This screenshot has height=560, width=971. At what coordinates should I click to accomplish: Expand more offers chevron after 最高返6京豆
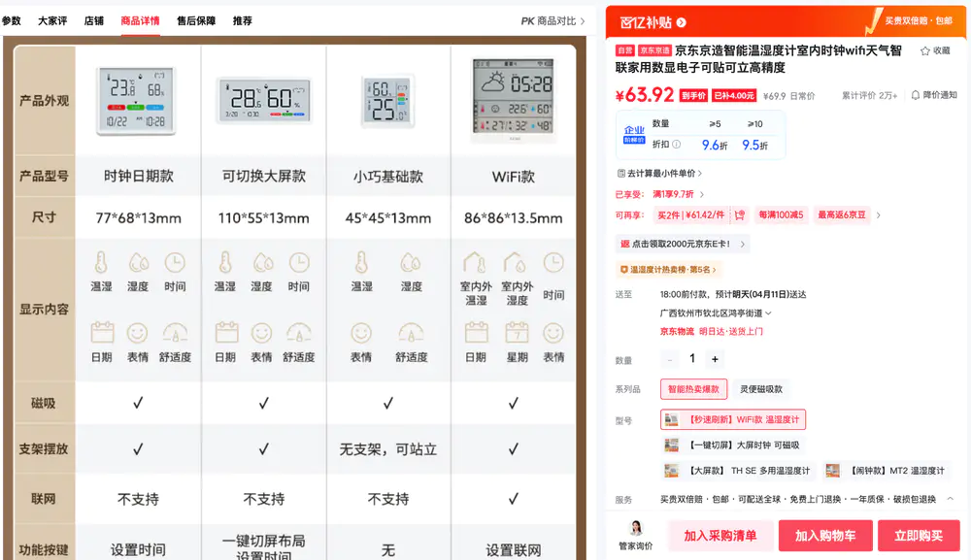[878, 215]
